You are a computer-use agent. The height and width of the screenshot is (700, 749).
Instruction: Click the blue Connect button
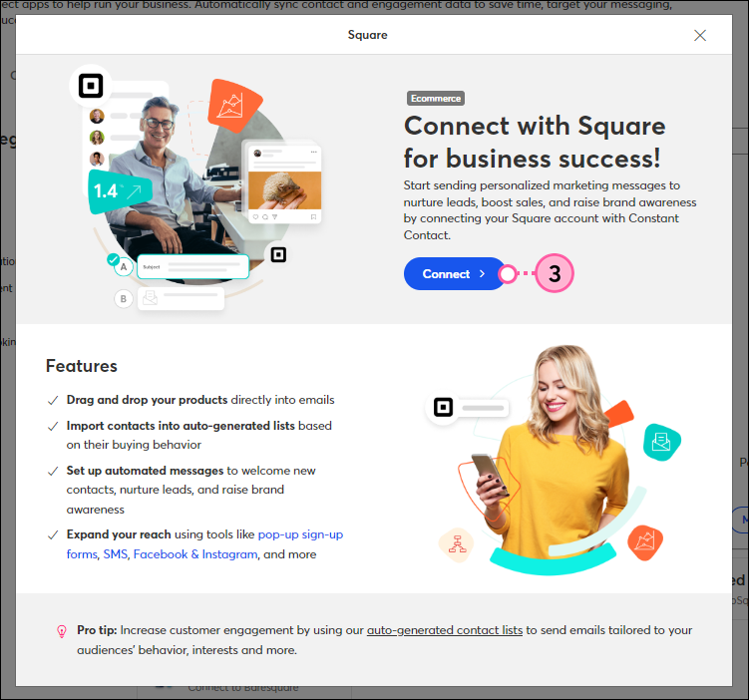point(453,274)
